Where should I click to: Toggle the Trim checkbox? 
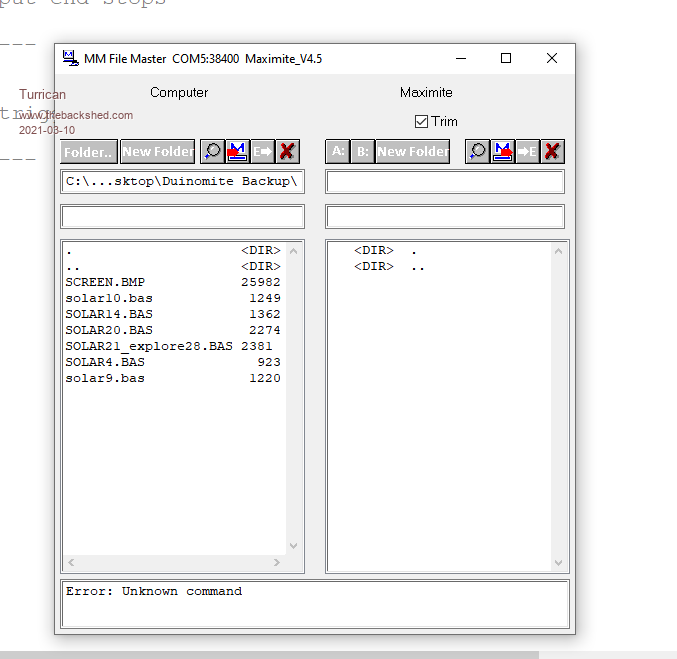click(x=421, y=121)
